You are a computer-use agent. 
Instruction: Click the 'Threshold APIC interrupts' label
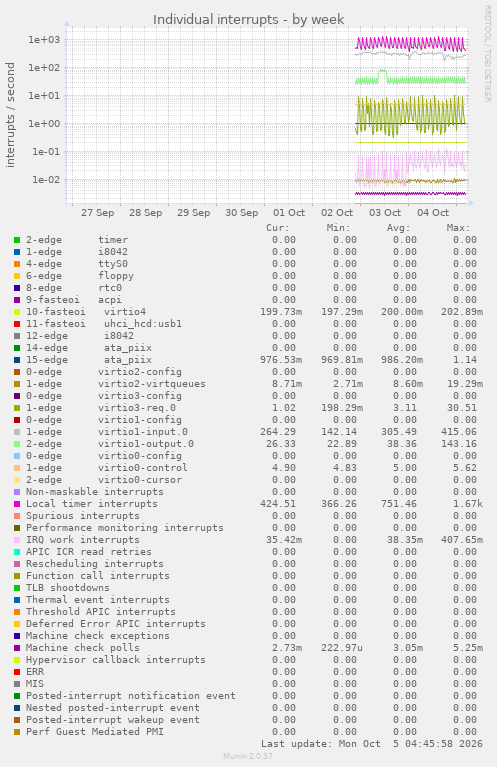101,612
